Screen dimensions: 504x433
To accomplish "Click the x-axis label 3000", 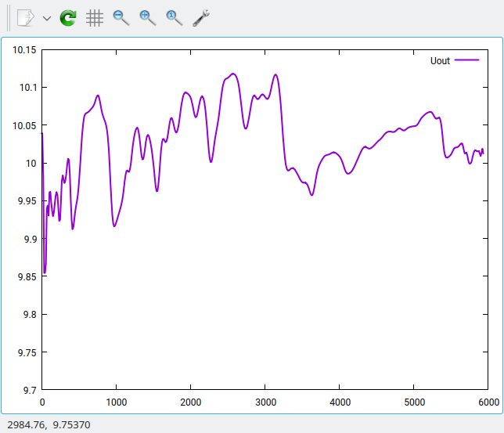I will (265, 402).
